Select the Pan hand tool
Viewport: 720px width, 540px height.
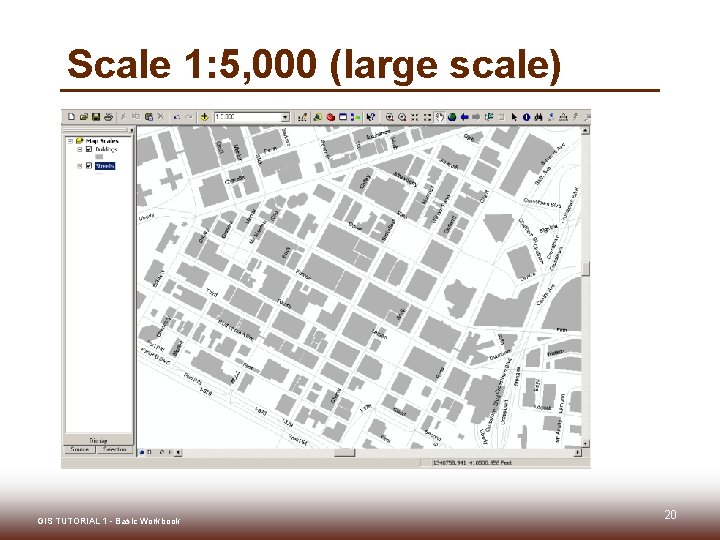pos(439,117)
